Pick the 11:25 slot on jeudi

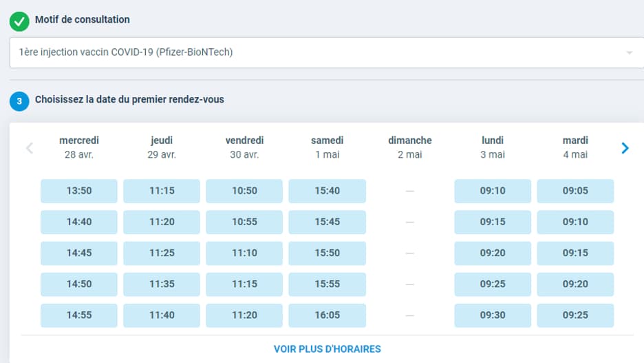(x=162, y=253)
